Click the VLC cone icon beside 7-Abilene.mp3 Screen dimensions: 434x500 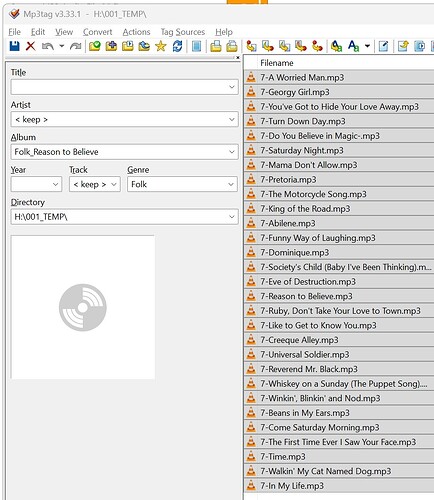click(251, 223)
